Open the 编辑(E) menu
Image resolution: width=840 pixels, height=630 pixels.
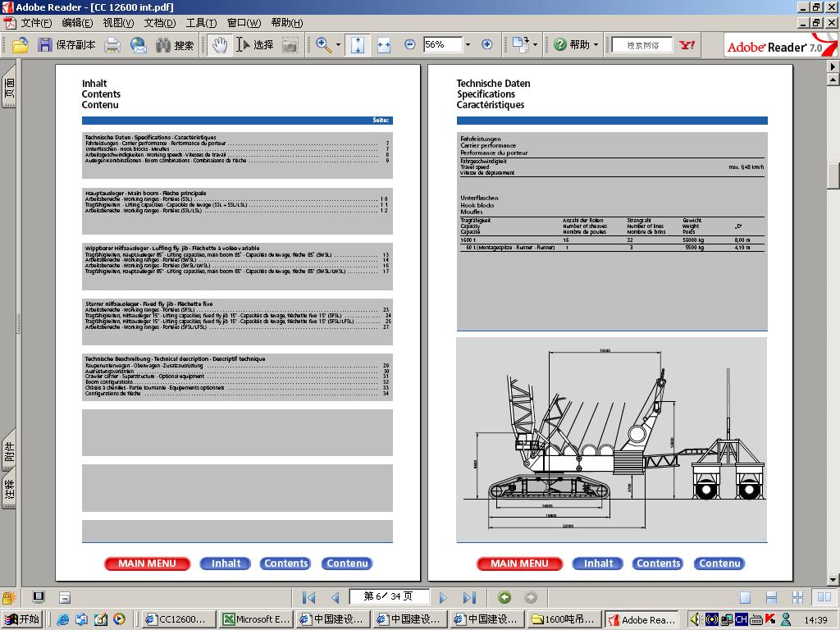click(x=77, y=23)
